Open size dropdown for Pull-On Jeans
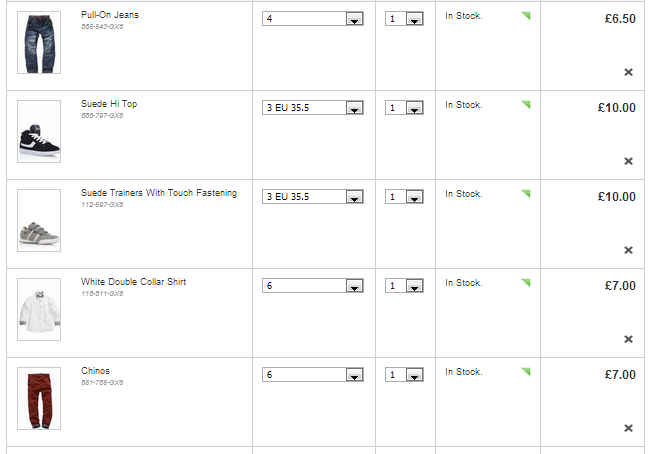663x454 pixels. coord(353,19)
